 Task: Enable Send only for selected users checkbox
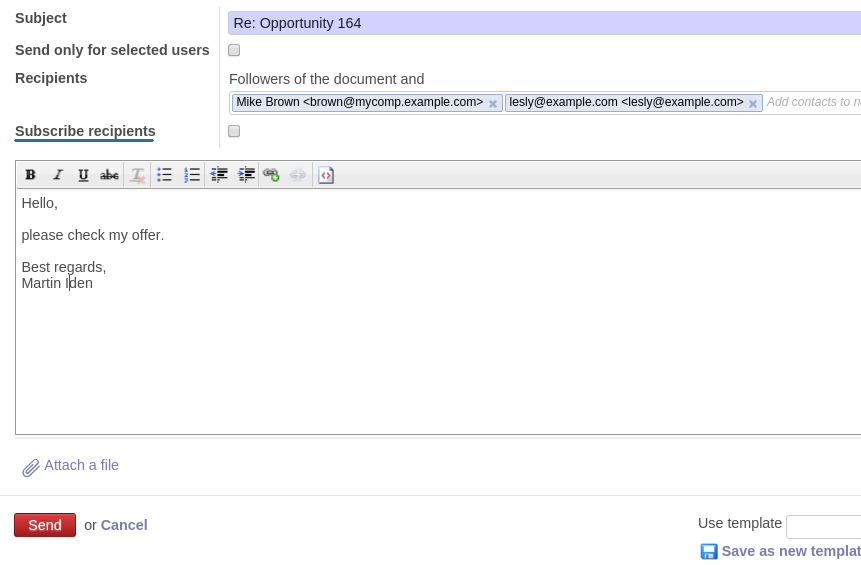pyautogui.click(x=234, y=50)
